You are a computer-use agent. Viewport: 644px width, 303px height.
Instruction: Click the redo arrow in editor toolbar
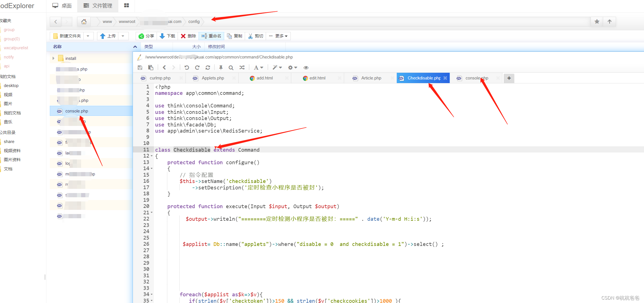coord(197,67)
